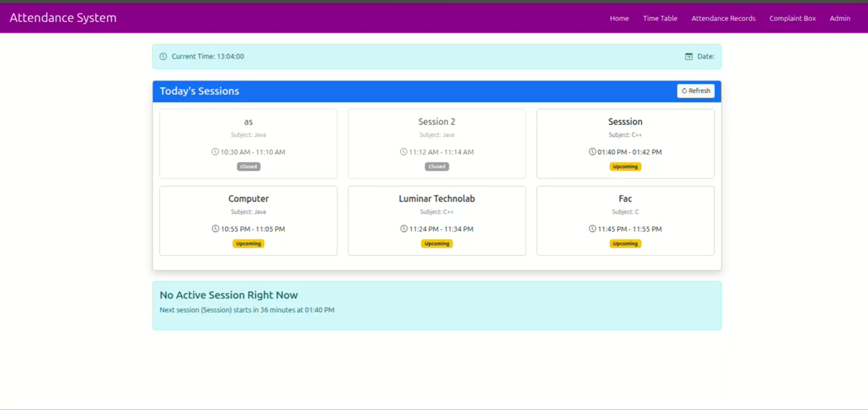868x410 pixels.
Task: Click Subject: Java on Session 2 card
Action: tap(437, 135)
